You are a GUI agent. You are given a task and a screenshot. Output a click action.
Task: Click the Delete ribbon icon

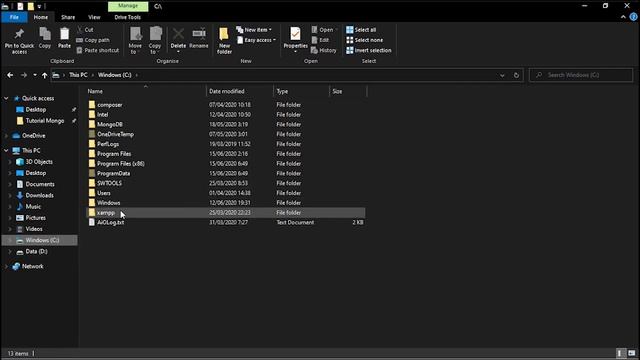pyautogui.click(x=178, y=40)
